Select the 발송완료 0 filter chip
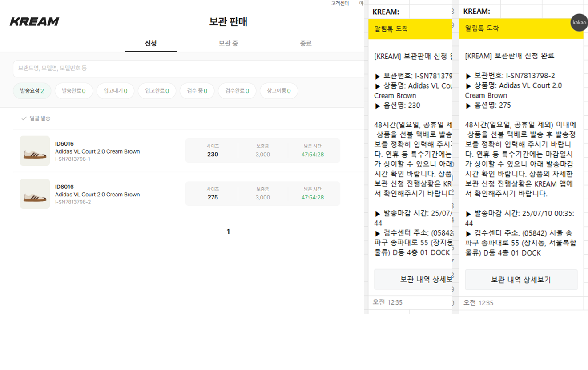This screenshot has height=370, width=588. tap(74, 91)
